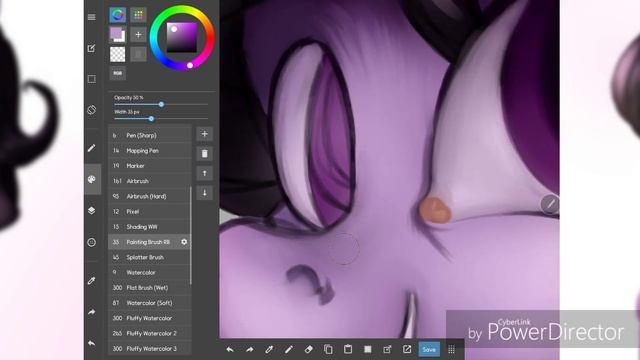Tap the edit pencil-square icon beside Save
The image size is (640, 360).
point(407,349)
